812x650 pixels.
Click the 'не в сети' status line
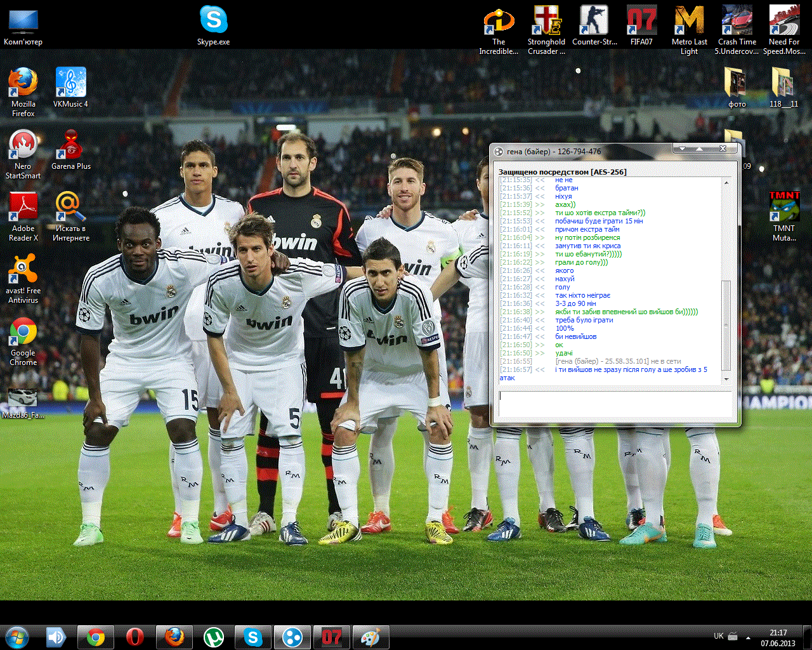click(x=618, y=362)
